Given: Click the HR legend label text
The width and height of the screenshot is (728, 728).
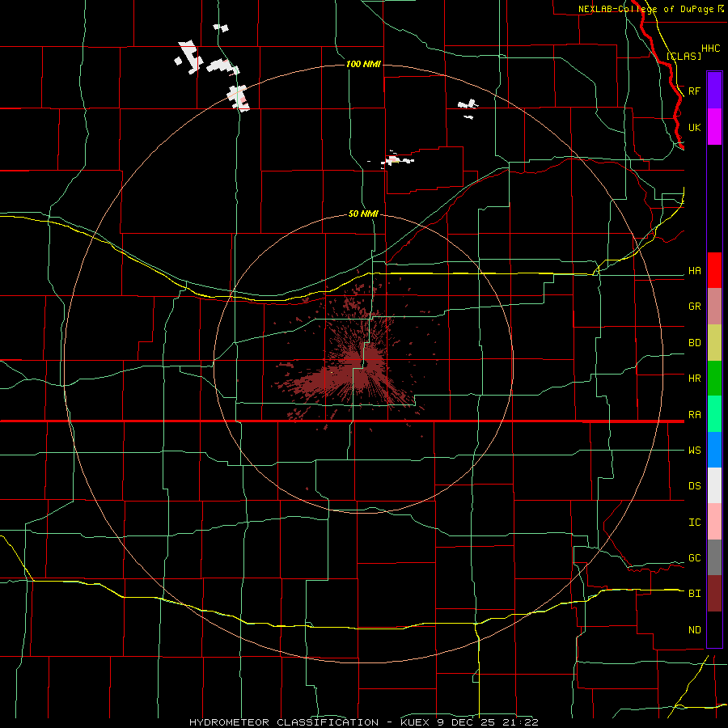Looking at the screenshot, I should [x=695, y=379].
